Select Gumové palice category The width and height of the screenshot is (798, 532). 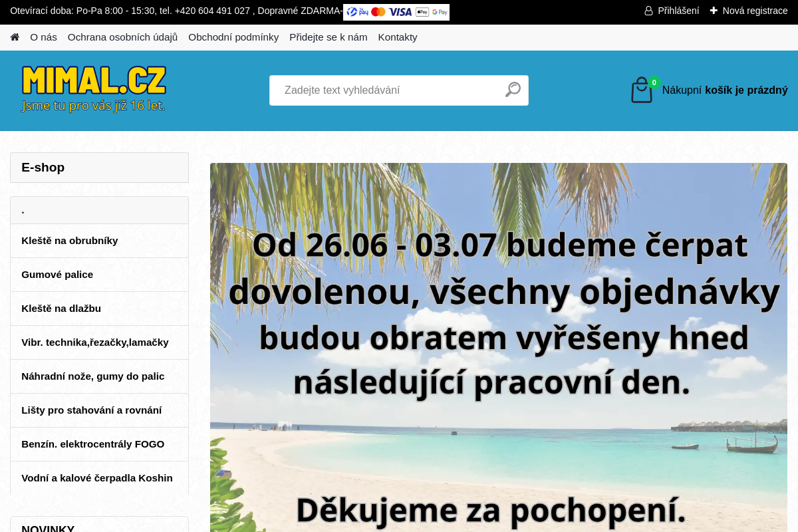tap(100, 275)
